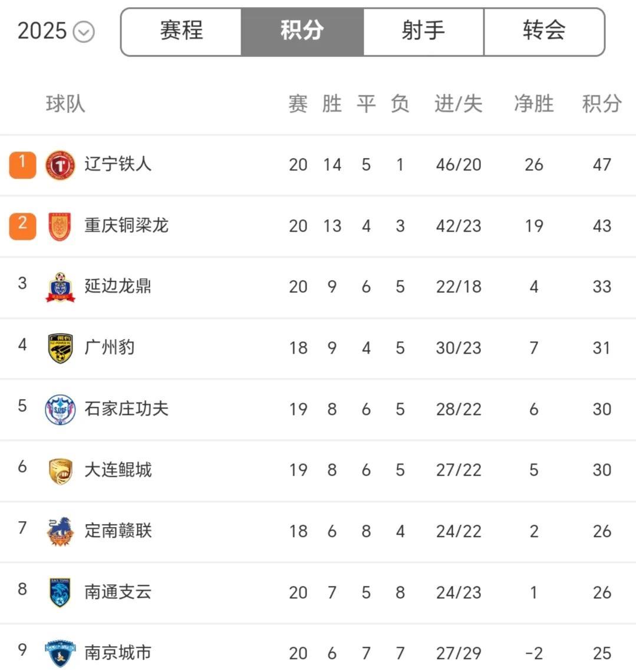The height and width of the screenshot is (672, 636).
Task: Click the Dingnan Ganlian team badge
Action: 60,532
